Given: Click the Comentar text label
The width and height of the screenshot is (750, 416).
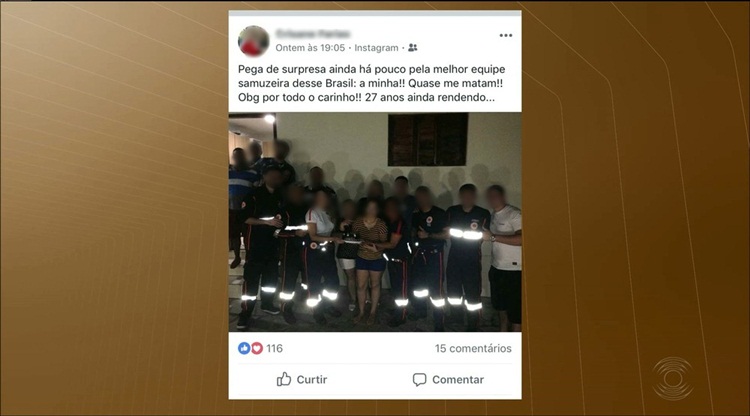Looking at the screenshot, I should point(458,380).
